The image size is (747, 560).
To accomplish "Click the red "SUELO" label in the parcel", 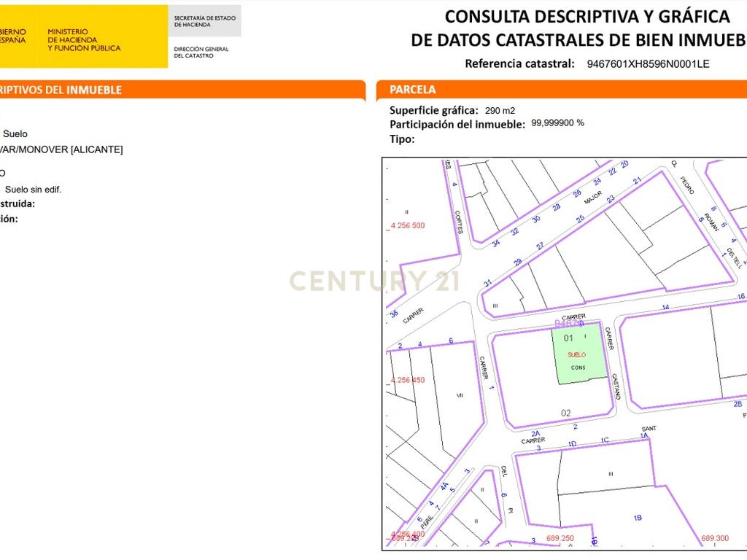I will 576,355.
